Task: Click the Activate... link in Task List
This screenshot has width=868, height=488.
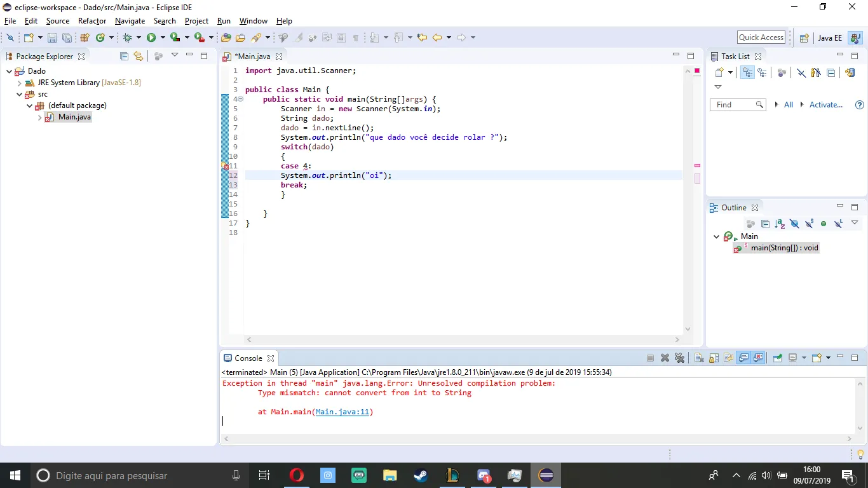Action: 825,105
